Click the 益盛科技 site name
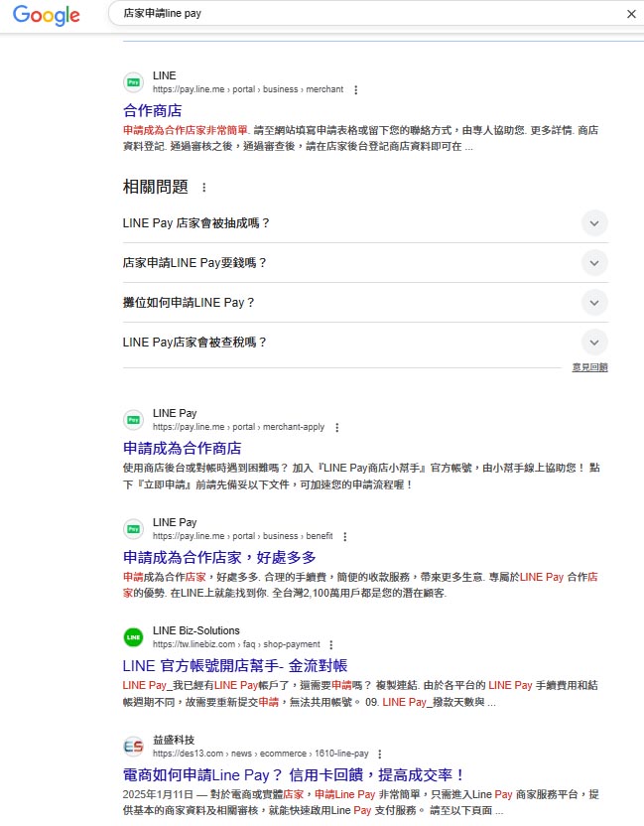 (x=174, y=740)
